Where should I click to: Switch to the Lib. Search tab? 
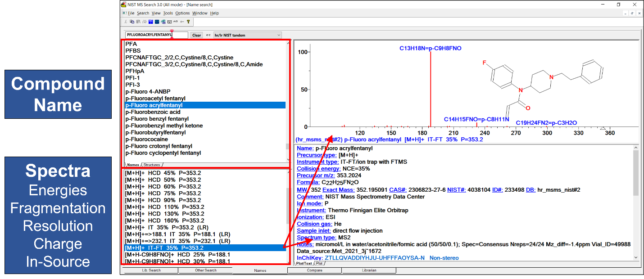click(x=151, y=270)
